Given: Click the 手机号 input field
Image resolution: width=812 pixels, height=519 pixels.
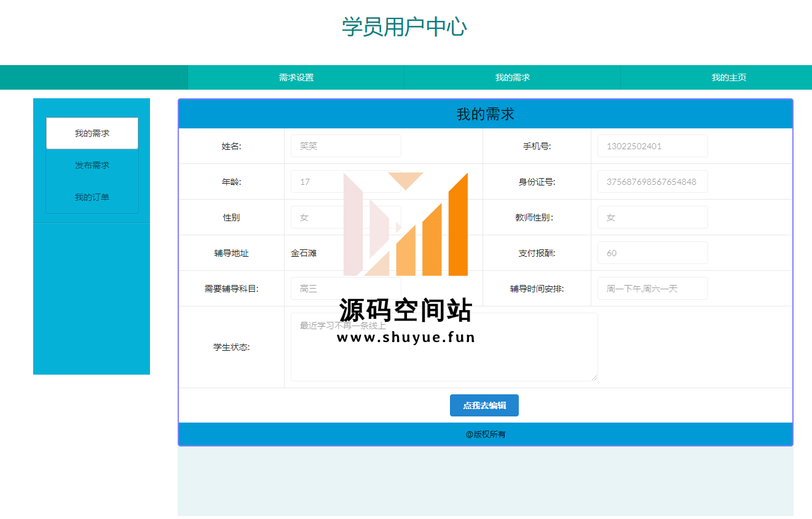Looking at the screenshot, I should tap(653, 146).
